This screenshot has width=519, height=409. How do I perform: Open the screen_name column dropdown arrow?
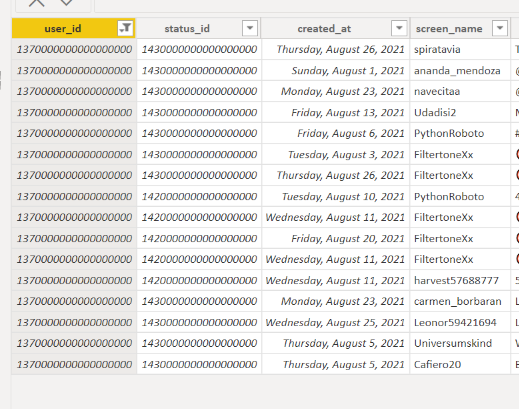point(500,28)
